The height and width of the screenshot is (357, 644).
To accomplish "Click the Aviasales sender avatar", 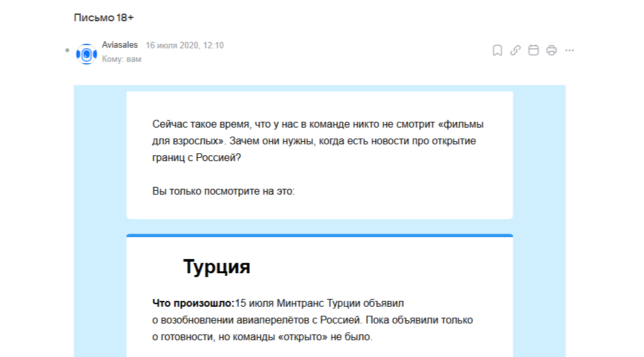I will [x=86, y=54].
